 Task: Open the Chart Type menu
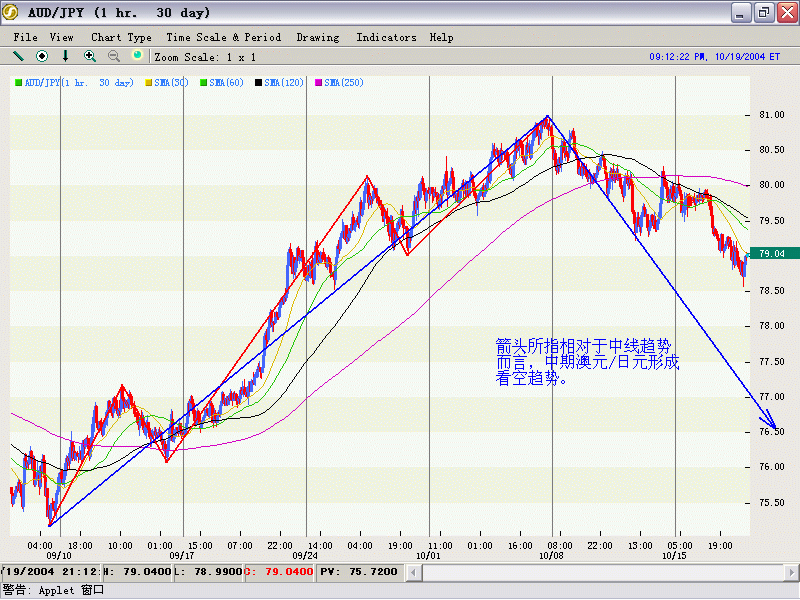click(x=121, y=37)
